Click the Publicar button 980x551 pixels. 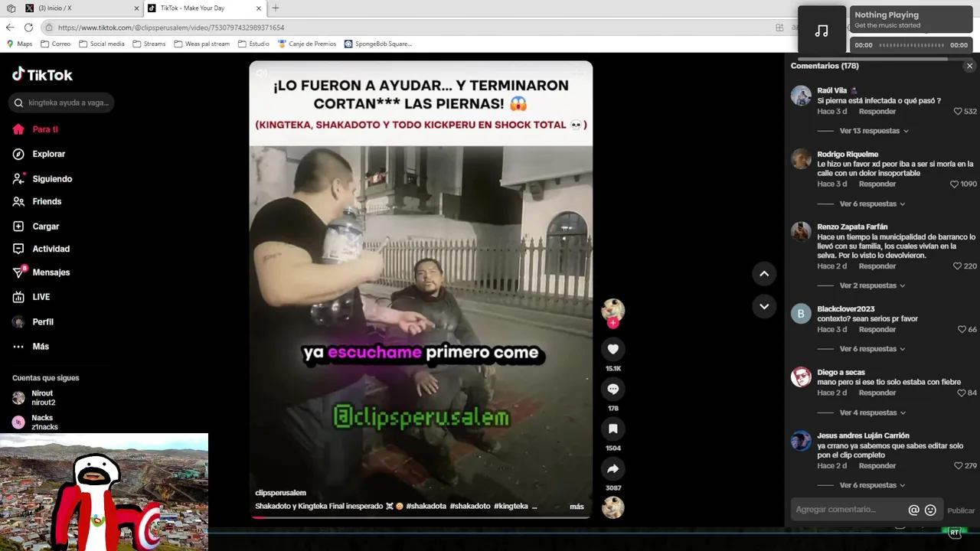pyautogui.click(x=961, y=510)
